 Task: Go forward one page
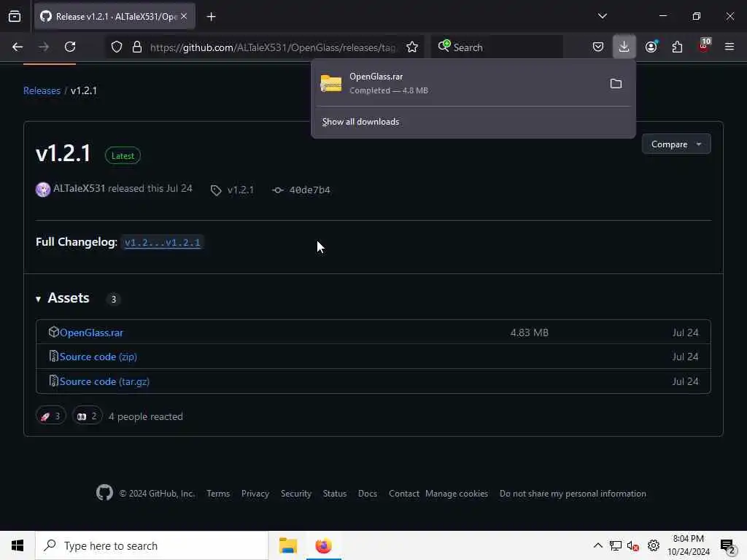43,47
